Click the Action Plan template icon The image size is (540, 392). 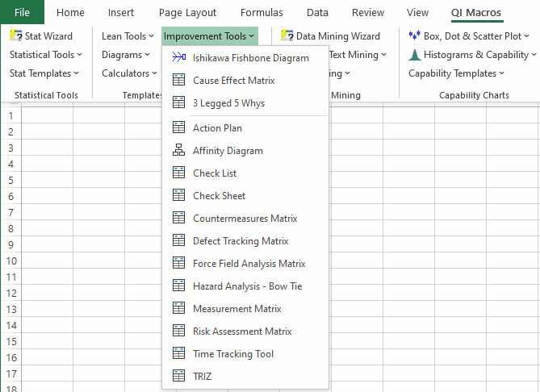[x=178, y=127]
